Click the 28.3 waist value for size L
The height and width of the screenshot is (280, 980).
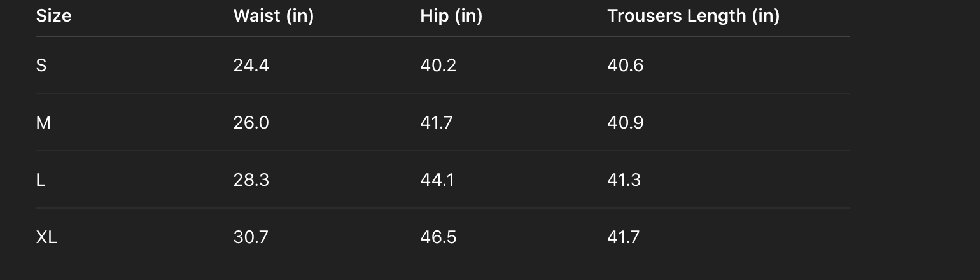tap(251, 180)
